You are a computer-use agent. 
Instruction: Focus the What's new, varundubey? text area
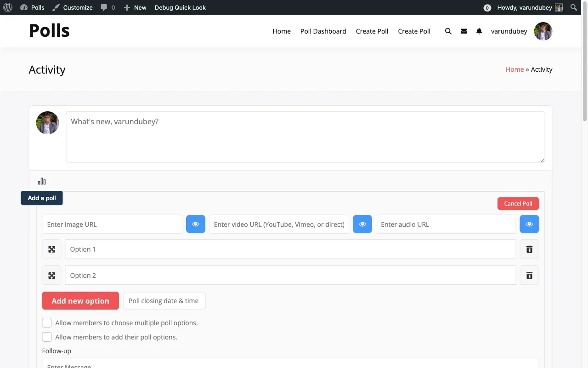305,137
